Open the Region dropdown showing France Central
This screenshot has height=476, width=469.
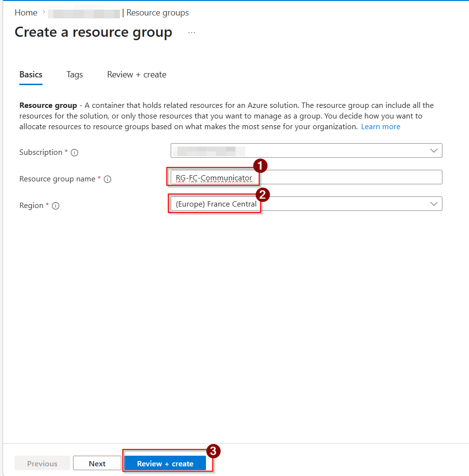point(433,204)
